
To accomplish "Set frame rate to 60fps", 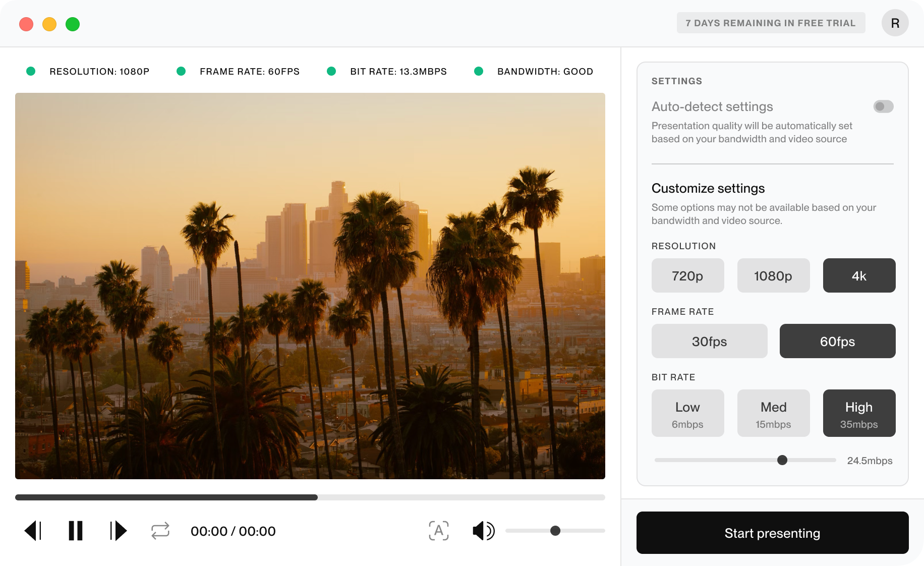I will [x=838, y=341].
